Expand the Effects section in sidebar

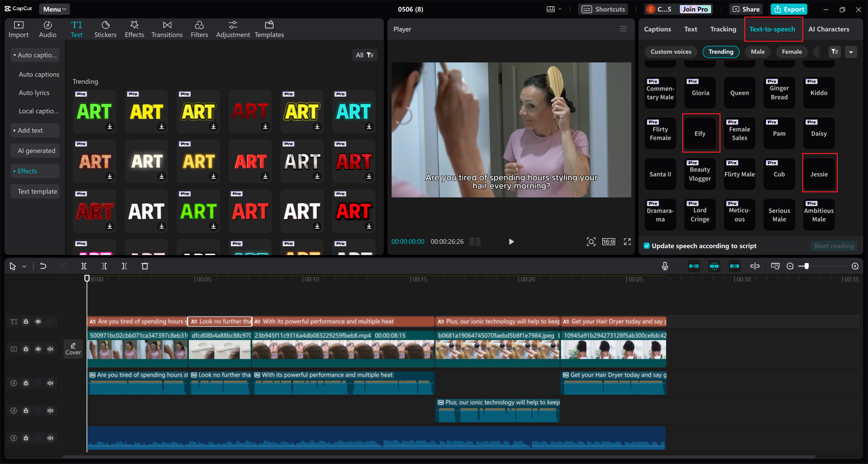(x=35, y=171)
